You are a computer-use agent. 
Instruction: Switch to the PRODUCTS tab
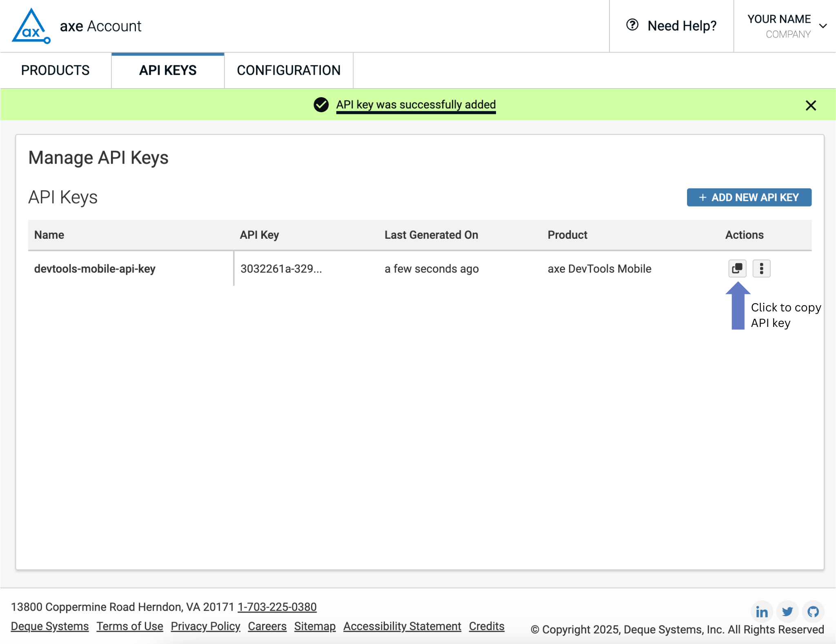(x=56, y=70)
